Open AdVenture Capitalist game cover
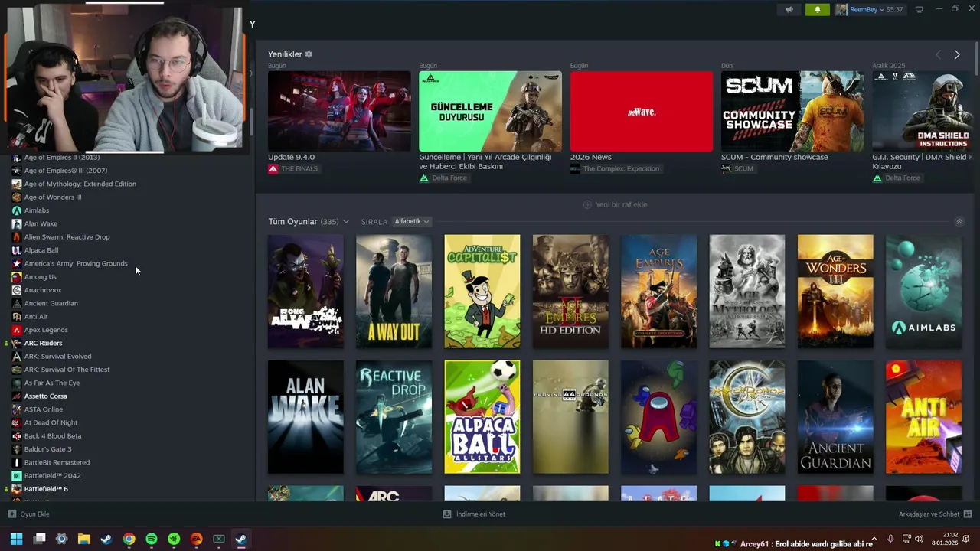 (482, 292)
